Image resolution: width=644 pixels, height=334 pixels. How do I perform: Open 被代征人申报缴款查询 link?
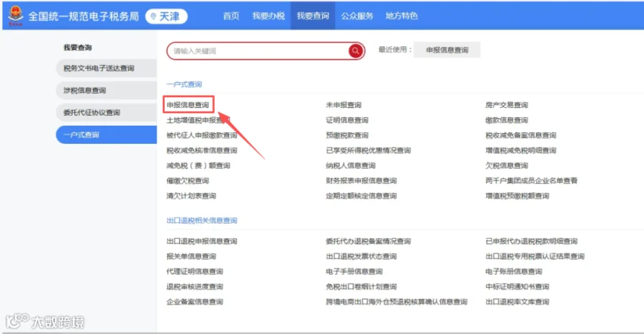pyautogui.click(x=202, y=135)
